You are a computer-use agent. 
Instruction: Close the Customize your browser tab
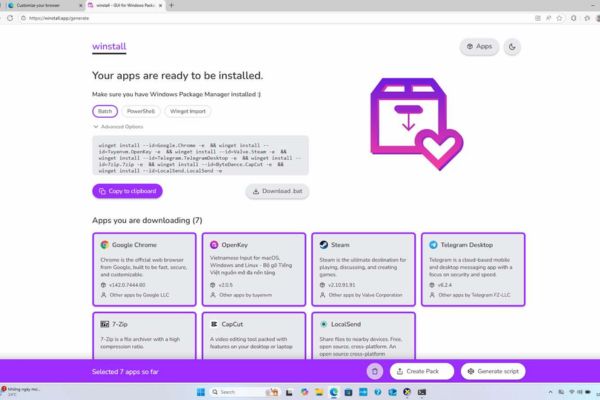click(80, 5)
